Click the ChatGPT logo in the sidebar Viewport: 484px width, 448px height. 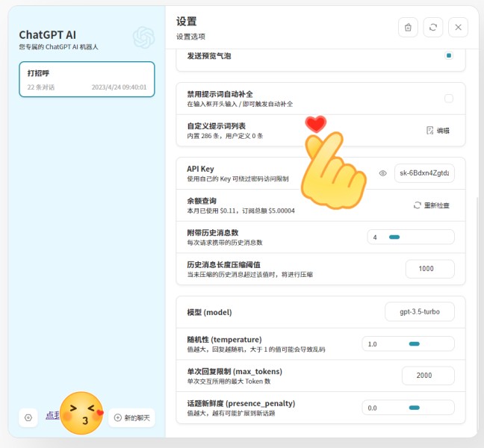point(143,37)
